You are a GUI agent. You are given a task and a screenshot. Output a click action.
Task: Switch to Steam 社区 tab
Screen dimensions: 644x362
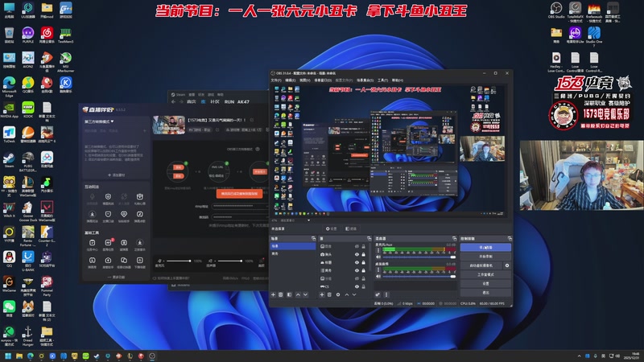pos(215,102)
